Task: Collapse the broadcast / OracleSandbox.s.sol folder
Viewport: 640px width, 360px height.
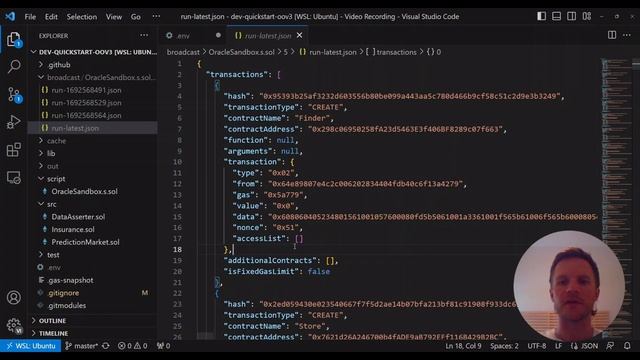Action: pyautogui.click(x=94, y=78)
